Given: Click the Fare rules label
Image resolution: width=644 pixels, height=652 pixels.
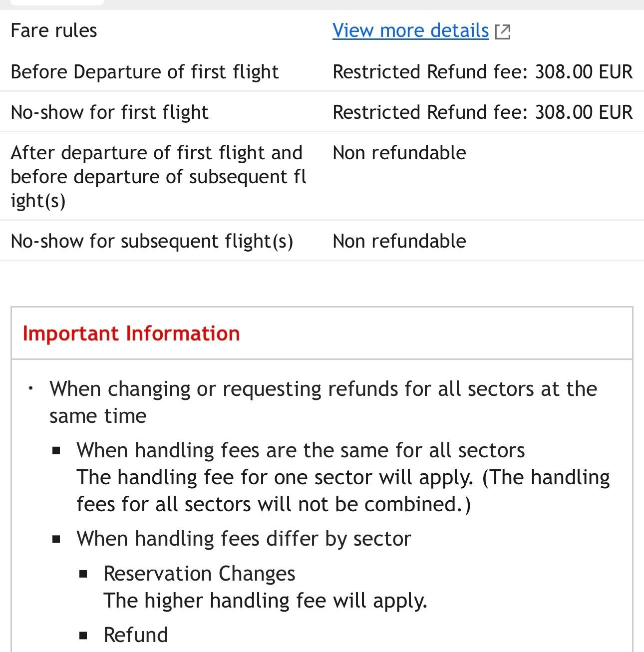Looking at the screenshot, I should (54, 30).
